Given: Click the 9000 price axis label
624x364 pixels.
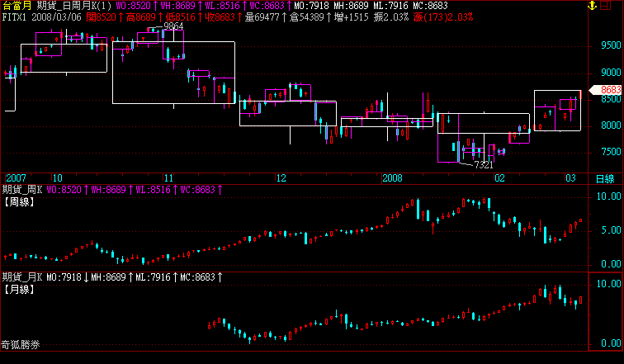Looking at the screenshot, I should [x=611, y=73].
